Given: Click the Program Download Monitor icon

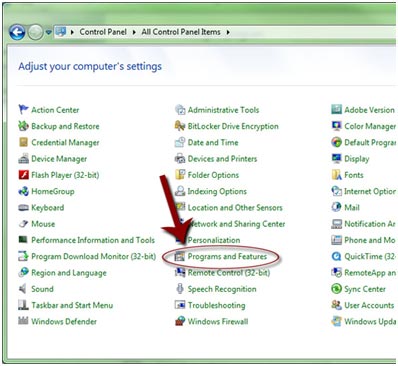Looking at the screenshot, I should point(23,256).
